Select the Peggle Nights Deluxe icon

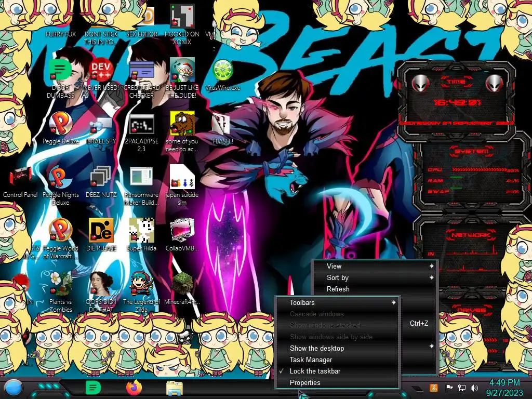[x=60, y=177]
